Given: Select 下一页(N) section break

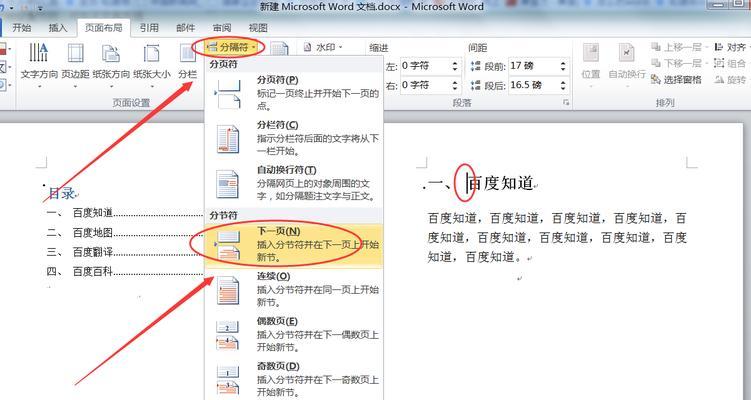Looking at the screenshot, I should pos(294,244).
